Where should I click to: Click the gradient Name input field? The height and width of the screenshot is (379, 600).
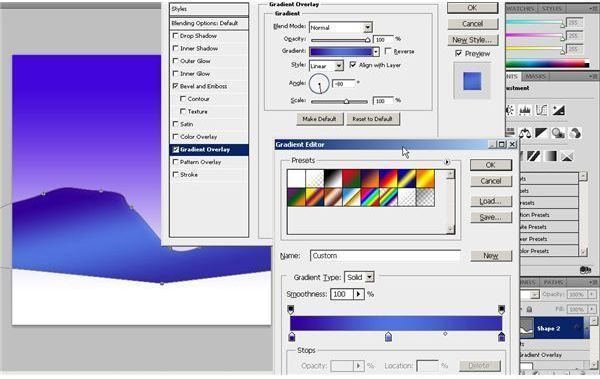pyautogui.click(x=385, y=256)
